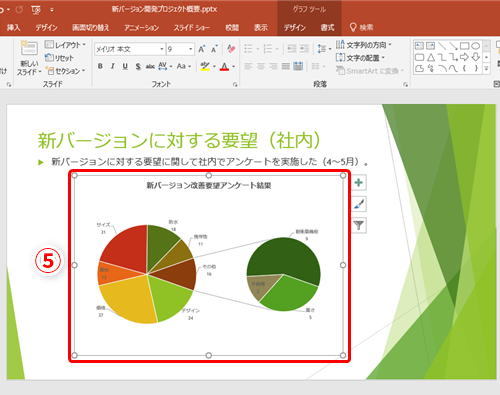Switch to スライド ショー (Slide Show) tab

(192, 27)
